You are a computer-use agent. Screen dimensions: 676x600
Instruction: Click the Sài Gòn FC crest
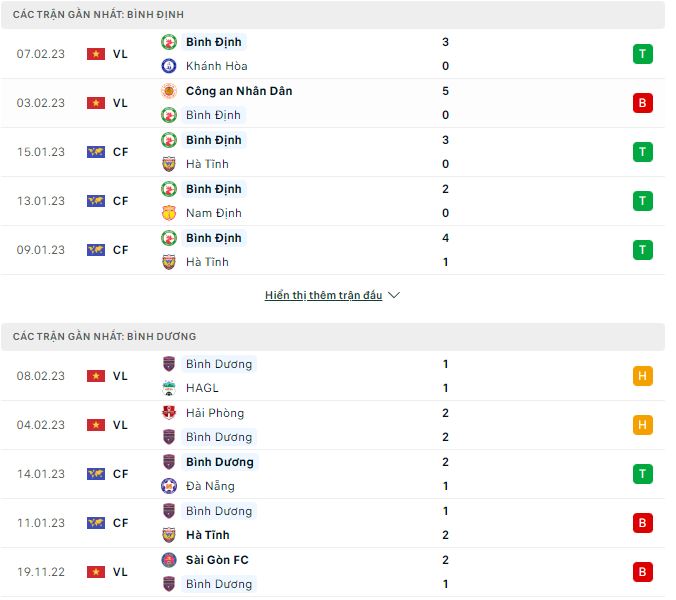pyautogui.click(x=169, y=560)
